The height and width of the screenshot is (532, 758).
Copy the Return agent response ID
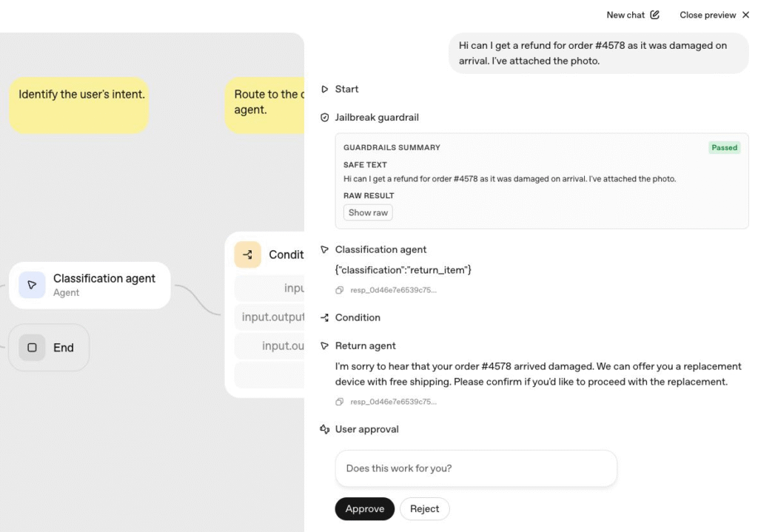click(339, 402)
